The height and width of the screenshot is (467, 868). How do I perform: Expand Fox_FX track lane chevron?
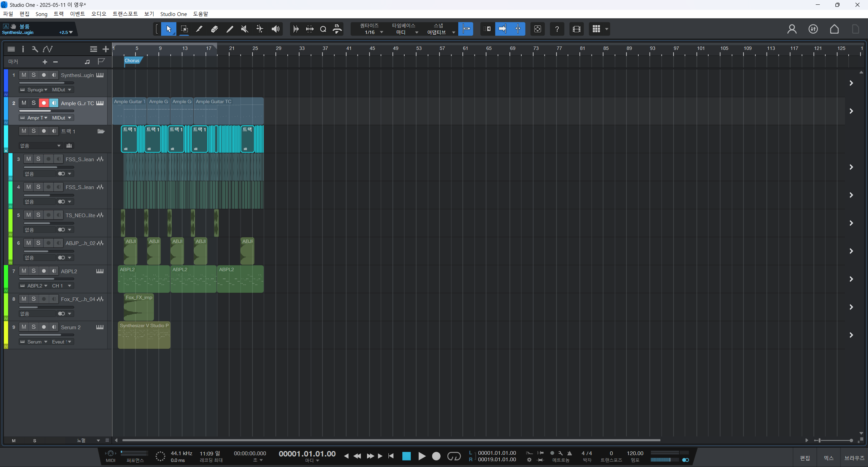point(851,307)
